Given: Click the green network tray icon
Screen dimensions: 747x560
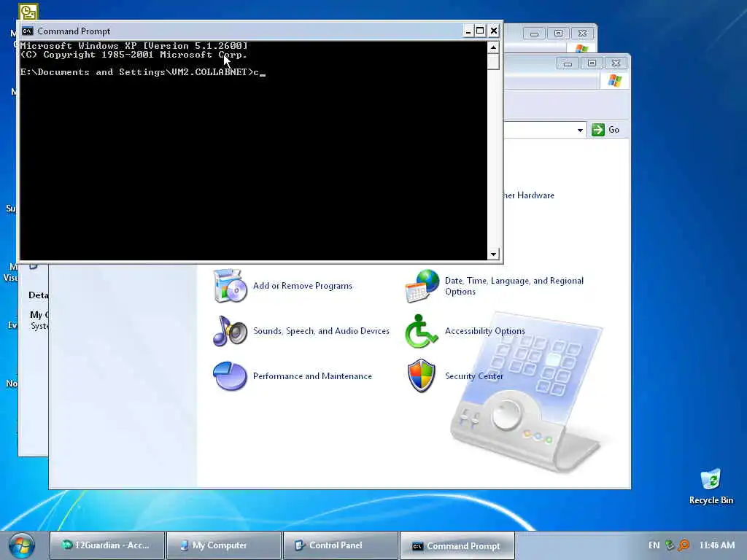Looking at the screenshot, I should pyautogui.click(x=670, y=545).
